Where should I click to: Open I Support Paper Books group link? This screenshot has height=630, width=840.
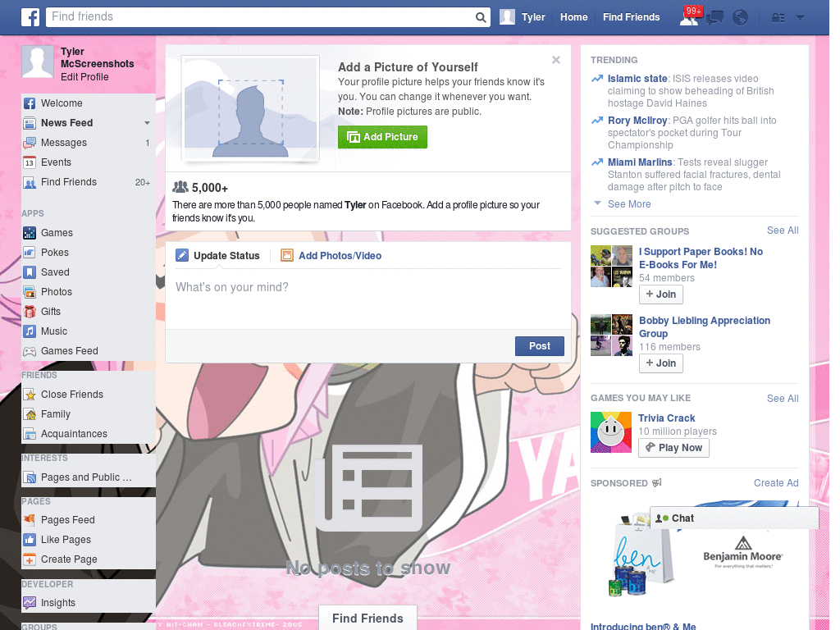point(701,258)
